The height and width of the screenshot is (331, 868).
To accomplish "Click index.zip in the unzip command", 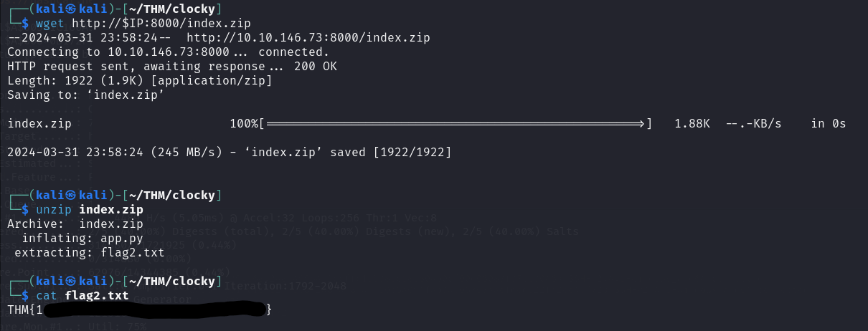I will click(111, 209).
